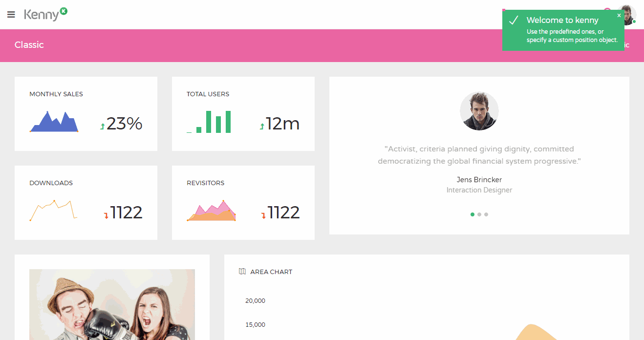Viewport: 644px width, 340px height.
Task: Click the area chart icon beside AREA CHART
Action: click(242, 271)
